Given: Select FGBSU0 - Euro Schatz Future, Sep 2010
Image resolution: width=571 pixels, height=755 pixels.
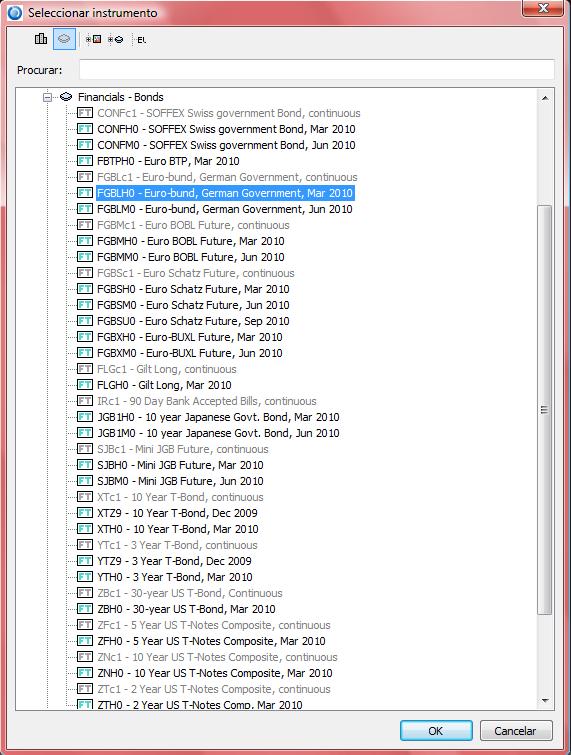Looking at the screenshot, I should click(194, 321).
